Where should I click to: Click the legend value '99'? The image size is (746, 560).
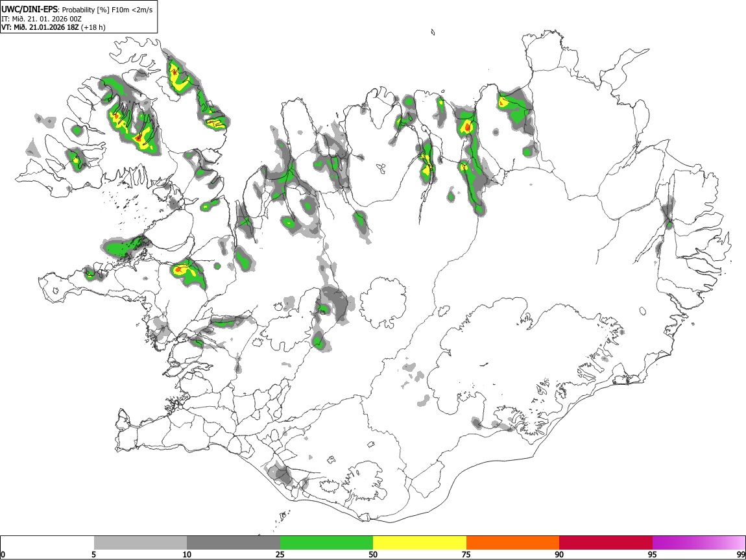point(740,554)
